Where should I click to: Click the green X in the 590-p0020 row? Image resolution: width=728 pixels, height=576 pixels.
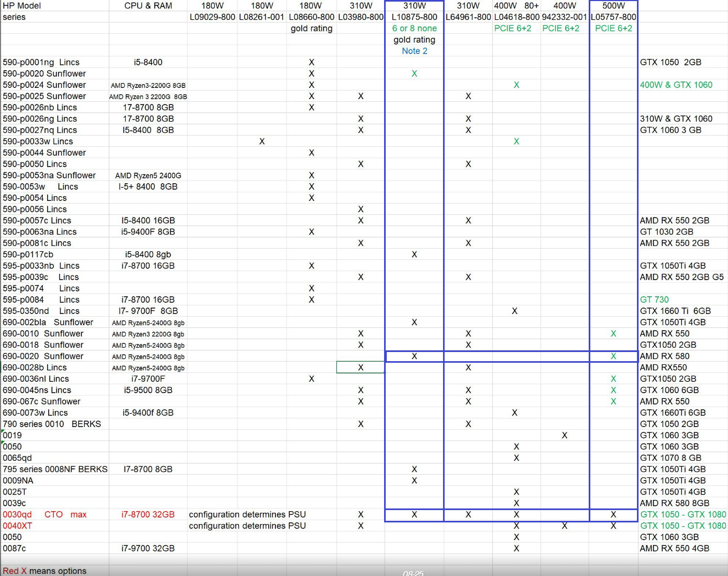(x=414, y=73)
